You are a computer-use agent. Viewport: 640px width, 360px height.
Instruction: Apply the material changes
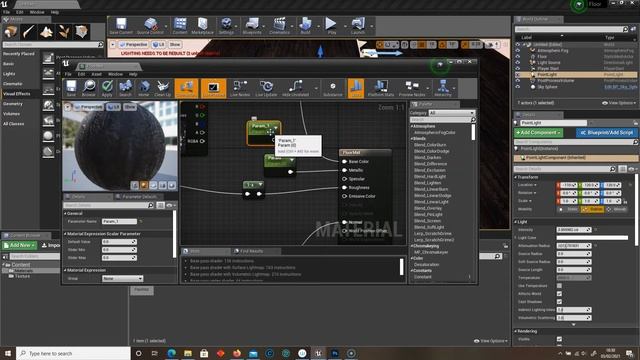tap(107, 88)
